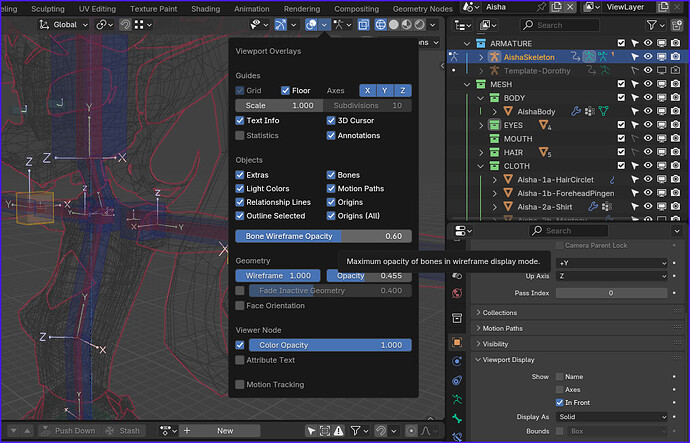
Task: Uncheck the Bones overlay checkbox
Action: [331, 175]
